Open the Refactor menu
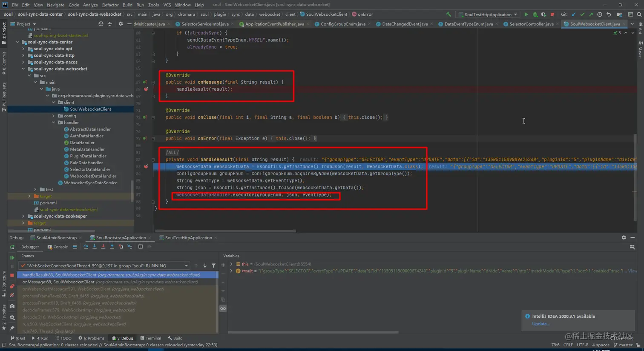The height and width of the screenshot is (351, 644). point(110,5)
